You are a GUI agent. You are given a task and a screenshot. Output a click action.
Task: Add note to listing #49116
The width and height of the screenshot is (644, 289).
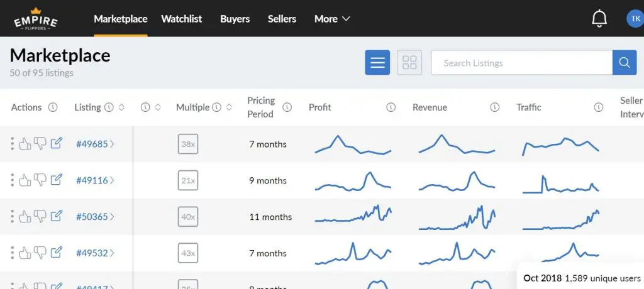click(x=56, y=180)
